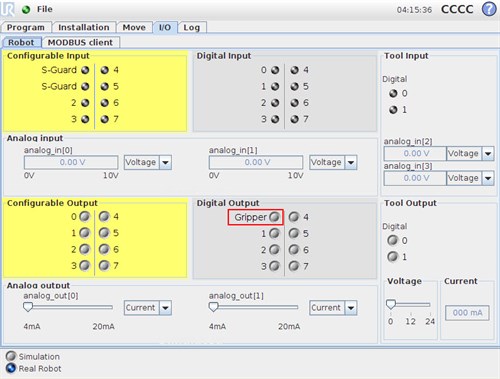The width and height of the screenshot is (500, 379).
Task: Click tool digital input 0 indicator
Action: (393, 93)
